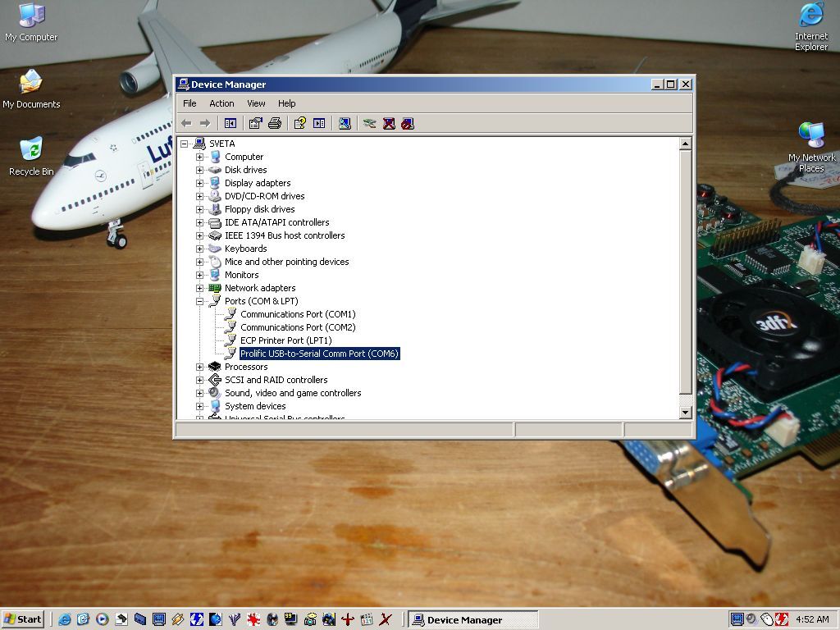Open the Action menu
The image size is (840, 630).
pos(221,103)
